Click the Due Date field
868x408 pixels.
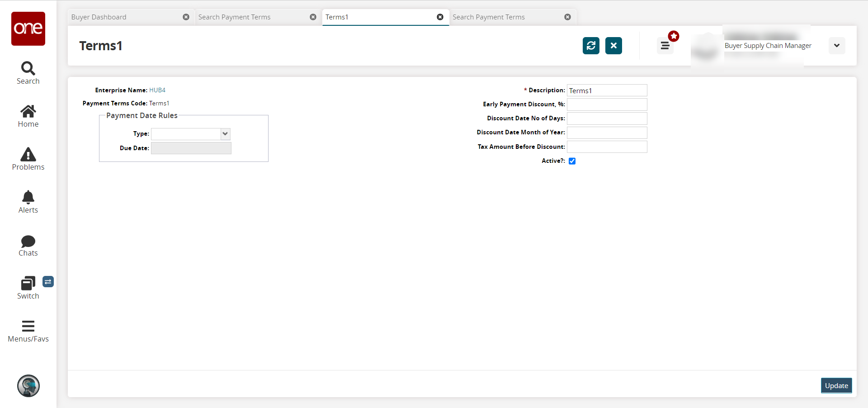(x=191, y=148)
